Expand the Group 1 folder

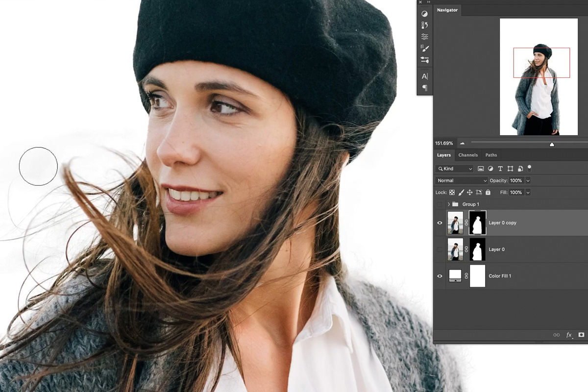pyautogui.click(x=449, y=204)
